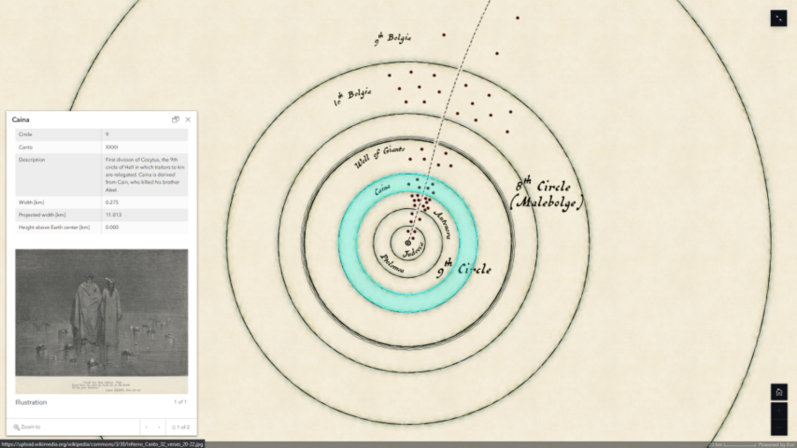This screenshot has width=797, height=448.
Task: Click the 8th Circle Malebolge label
Action: tap(546, 194)
